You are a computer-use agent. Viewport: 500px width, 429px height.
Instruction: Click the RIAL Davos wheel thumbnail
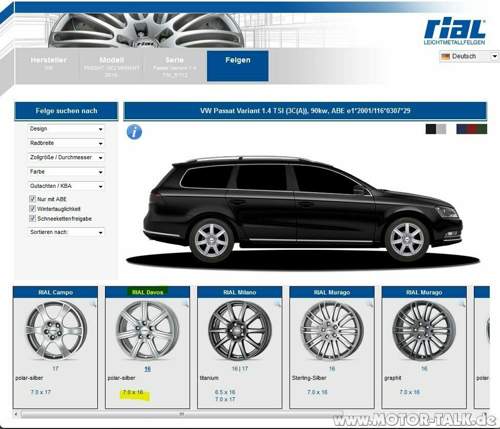click(x=148, y=330)
